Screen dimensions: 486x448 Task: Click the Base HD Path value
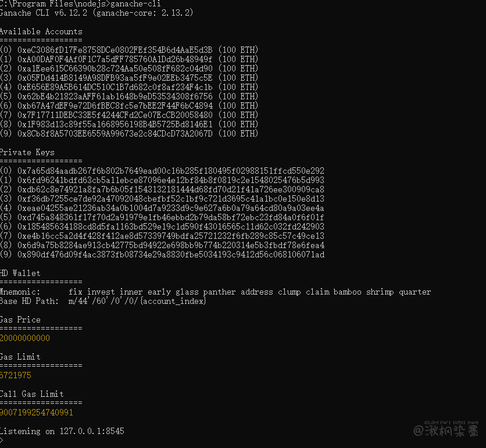pos(137,301)
